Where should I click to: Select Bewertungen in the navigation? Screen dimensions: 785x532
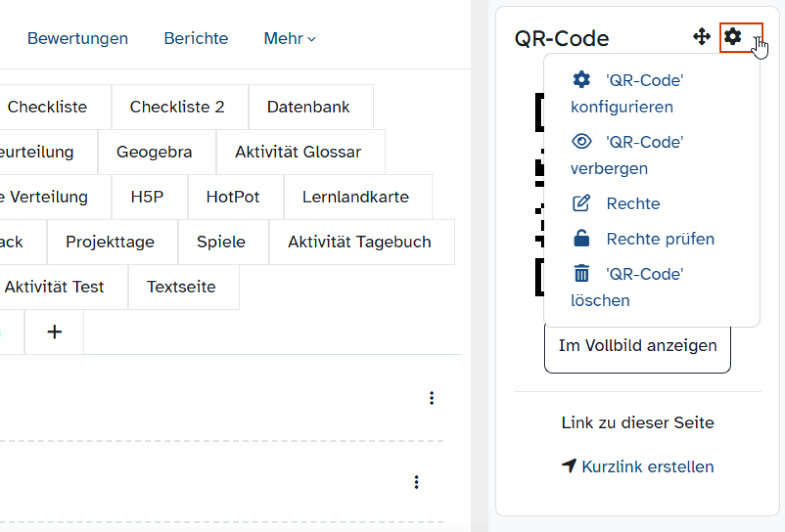click(77, 38)
